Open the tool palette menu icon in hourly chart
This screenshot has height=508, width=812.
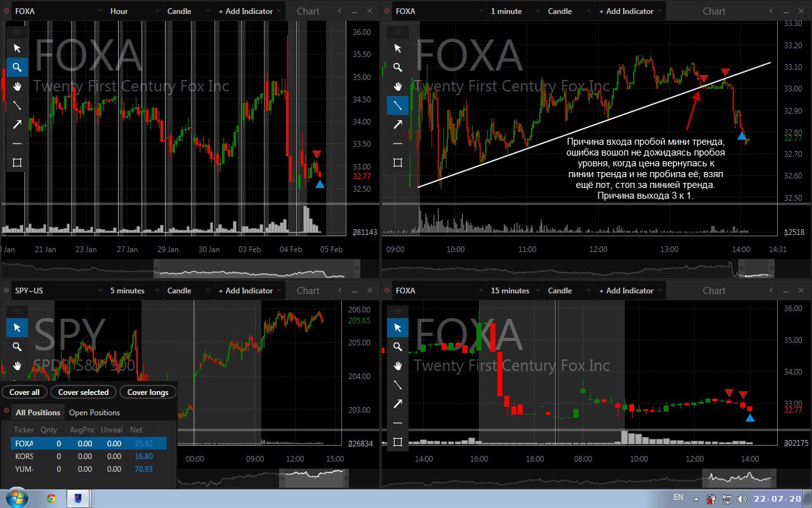pyautogui.click(x=17, y=32)
